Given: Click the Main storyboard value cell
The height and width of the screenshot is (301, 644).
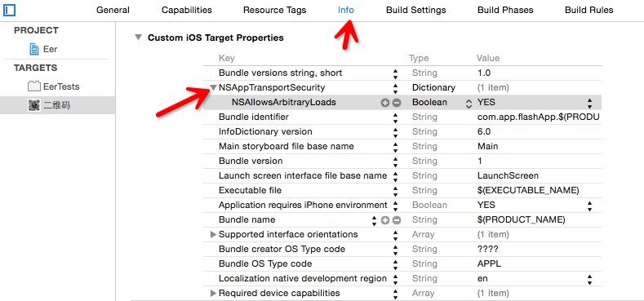Looking at the screenshot, I should click(x=487, y=146).
